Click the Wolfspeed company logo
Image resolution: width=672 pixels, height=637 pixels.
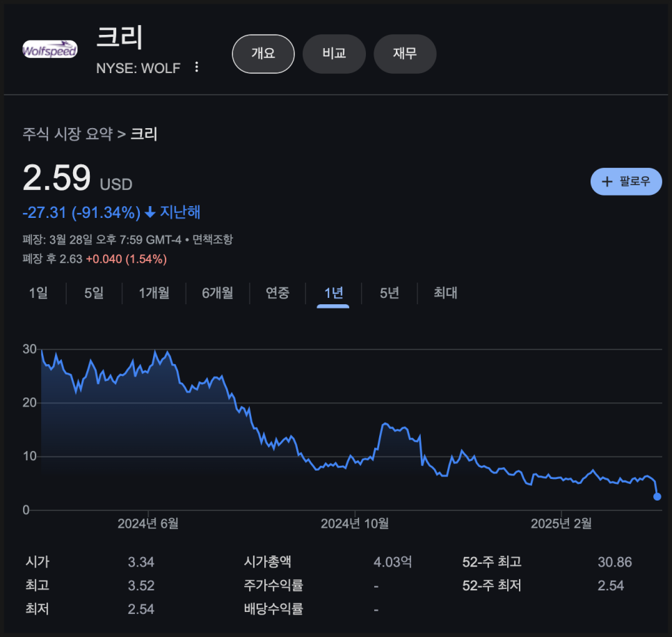pyautogui.click(x=49, y=49)
